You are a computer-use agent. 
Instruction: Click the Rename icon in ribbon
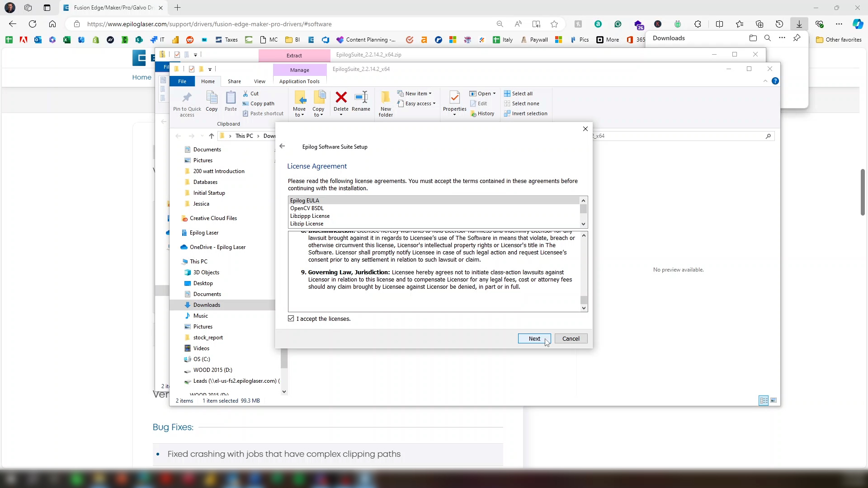pos(361,98)
